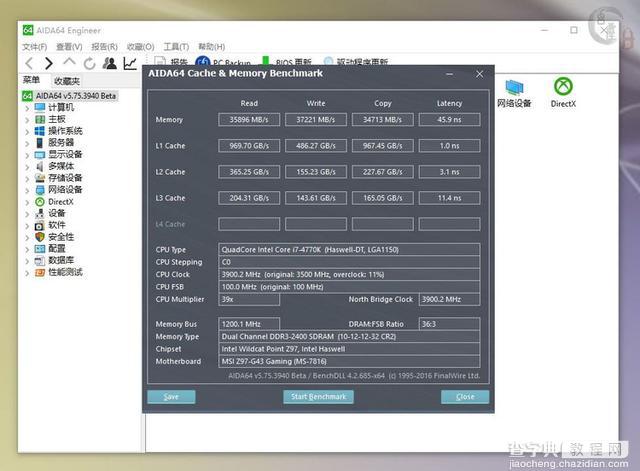Expand the 显示设备 tree node
This screenshot has width=640, height=471.
[27, 155]
